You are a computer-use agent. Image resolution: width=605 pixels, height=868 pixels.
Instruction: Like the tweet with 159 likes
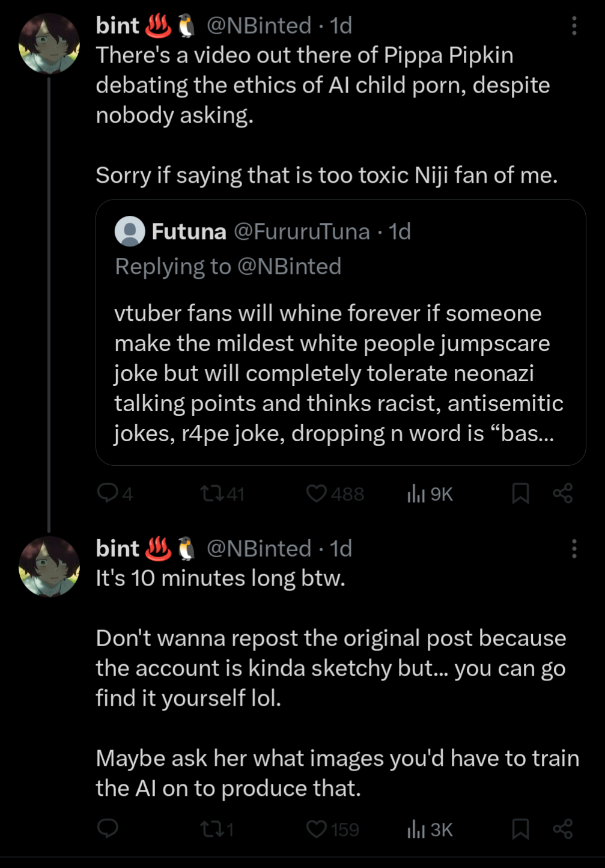(317, 829)
